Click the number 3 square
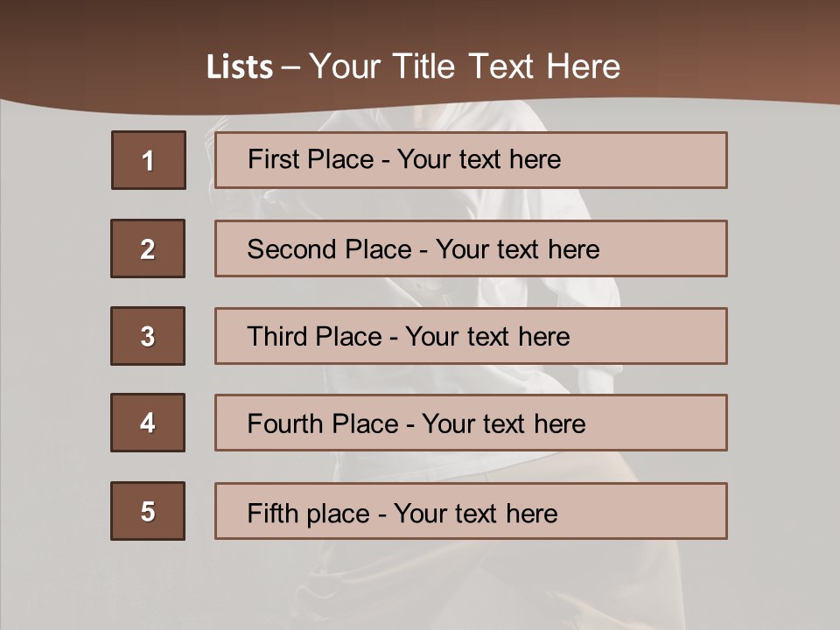Image resolution: width=840 pixels, height=630 pixels. [x=148, y=336]
